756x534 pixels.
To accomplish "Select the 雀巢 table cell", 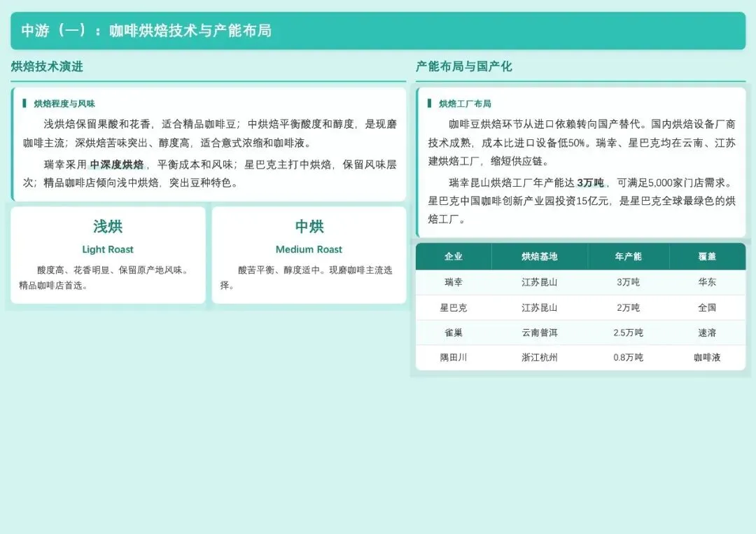I will click(x=453, y=332).
